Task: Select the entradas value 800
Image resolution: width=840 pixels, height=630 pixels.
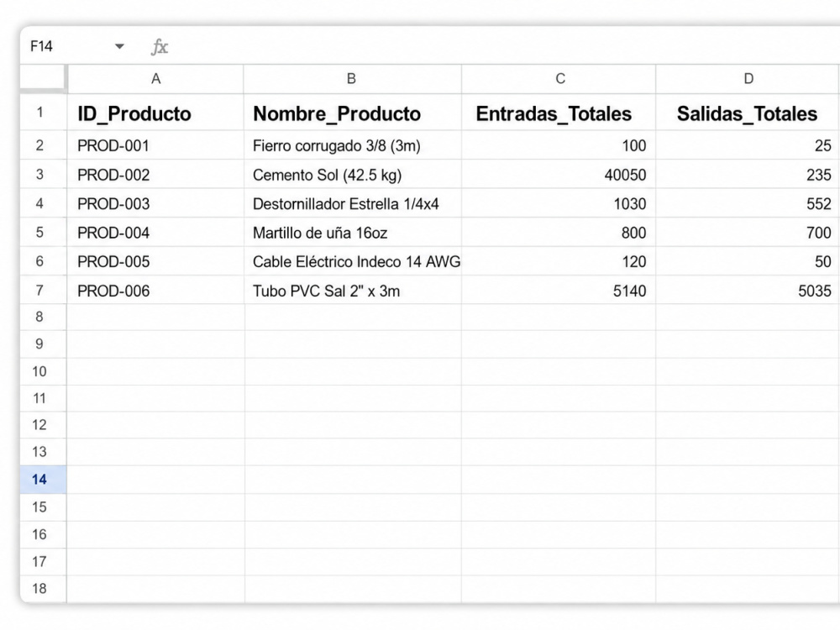Action: (559, 232)
